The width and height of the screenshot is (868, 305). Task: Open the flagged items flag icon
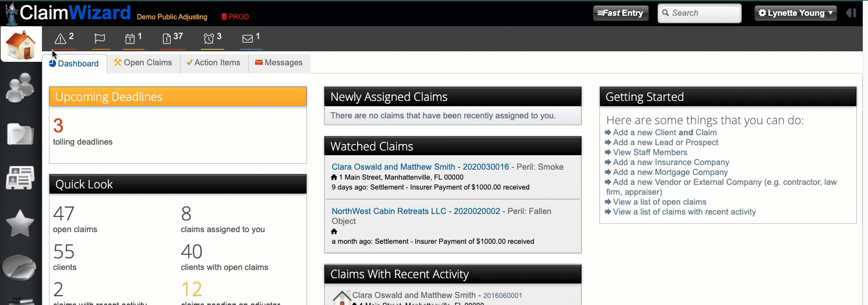[x=100, y=39]
